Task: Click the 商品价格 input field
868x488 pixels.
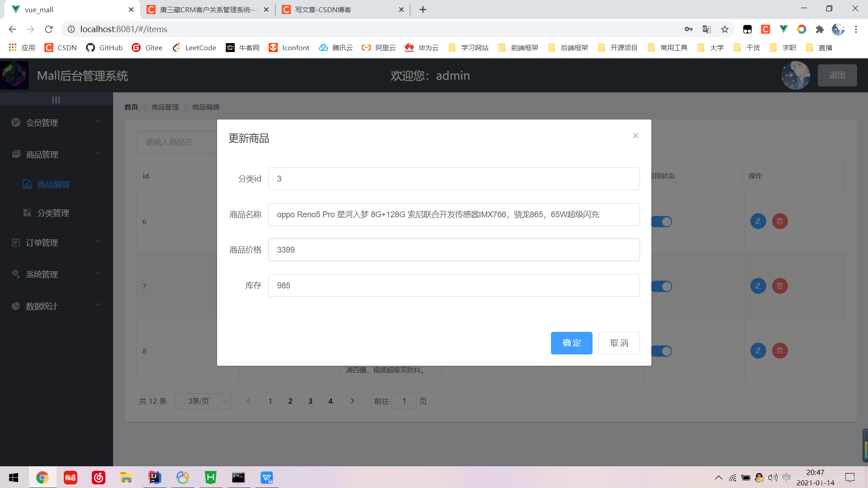Action: [454, 250]
